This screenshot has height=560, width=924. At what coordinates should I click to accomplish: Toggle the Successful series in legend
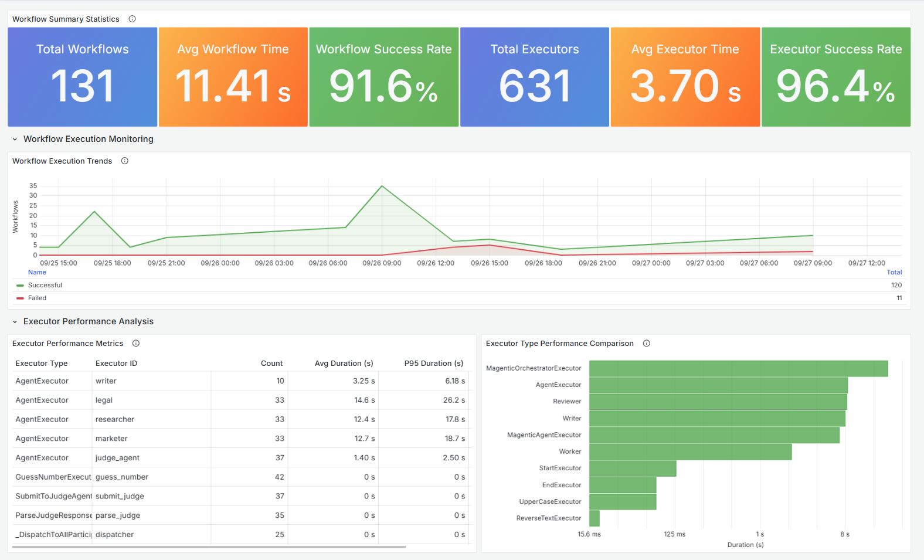(x=45, y=285)
